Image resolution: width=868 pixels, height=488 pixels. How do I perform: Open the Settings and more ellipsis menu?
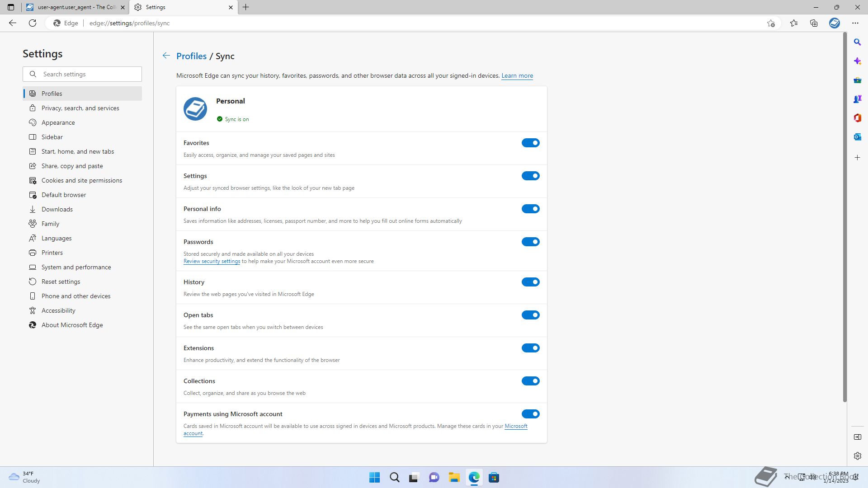855,23
